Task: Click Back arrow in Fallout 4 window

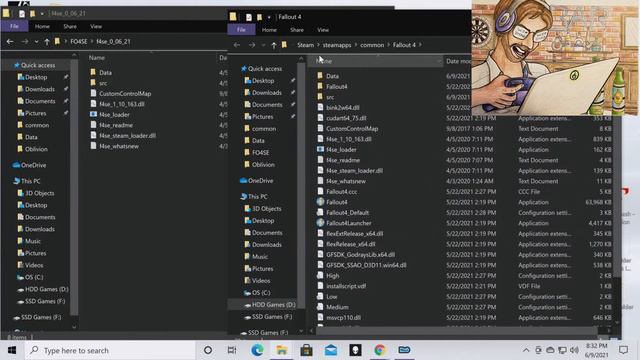Action: tap(237, 45)
